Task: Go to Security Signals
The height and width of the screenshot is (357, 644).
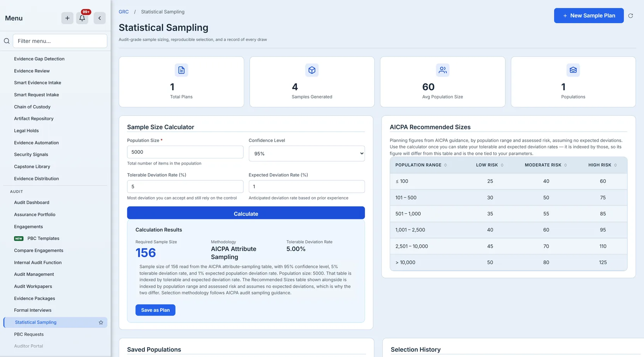Action: click(31, 154)
